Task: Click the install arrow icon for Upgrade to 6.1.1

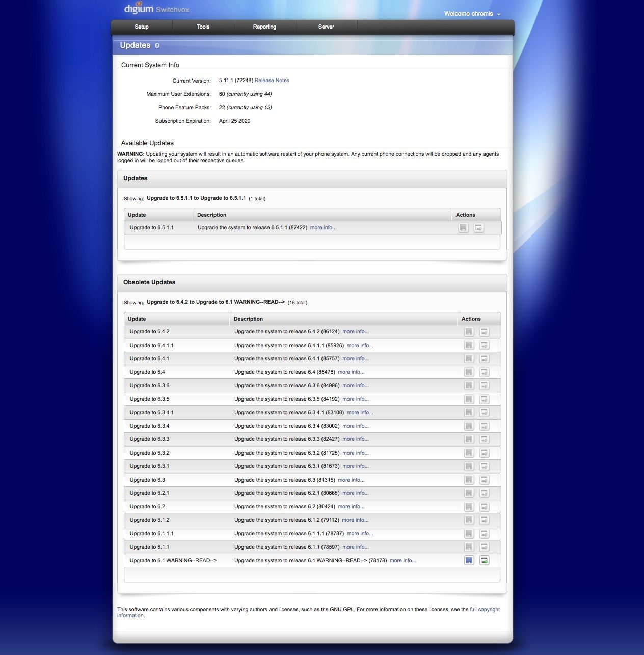Action: coord(485,547)
